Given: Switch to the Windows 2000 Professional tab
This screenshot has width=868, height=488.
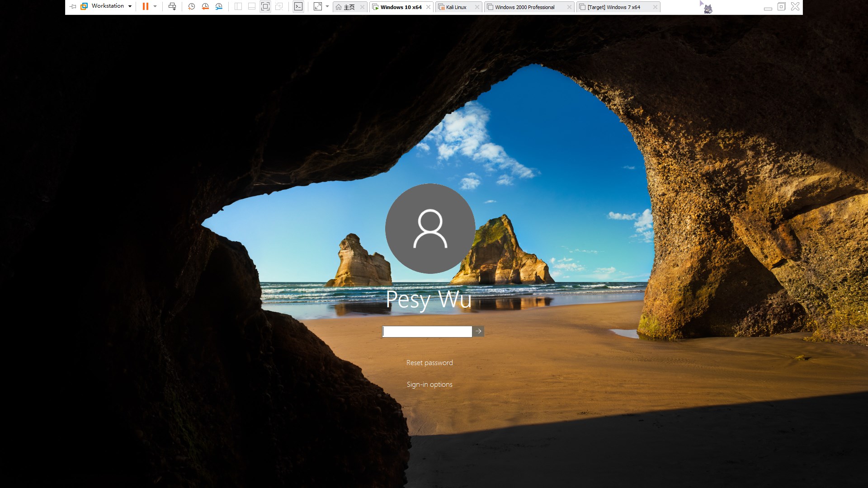Looking at the screenshot, I should 524,7.
